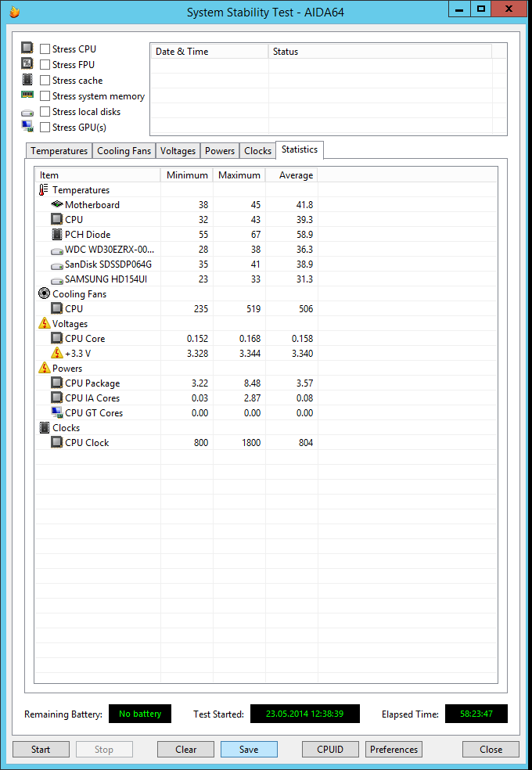Click the chip icon beside Stress CPU
The width and height of the screenshot is (532, 770).
[x=27, y=49]
